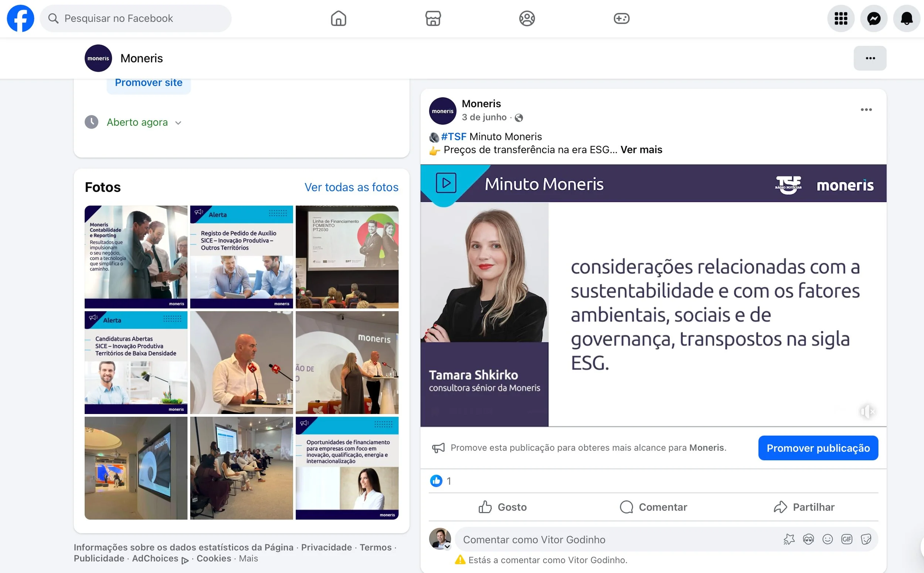
Task: Click the globe audience icon on post
Action: pyautogui.click(x=519, y=118)
